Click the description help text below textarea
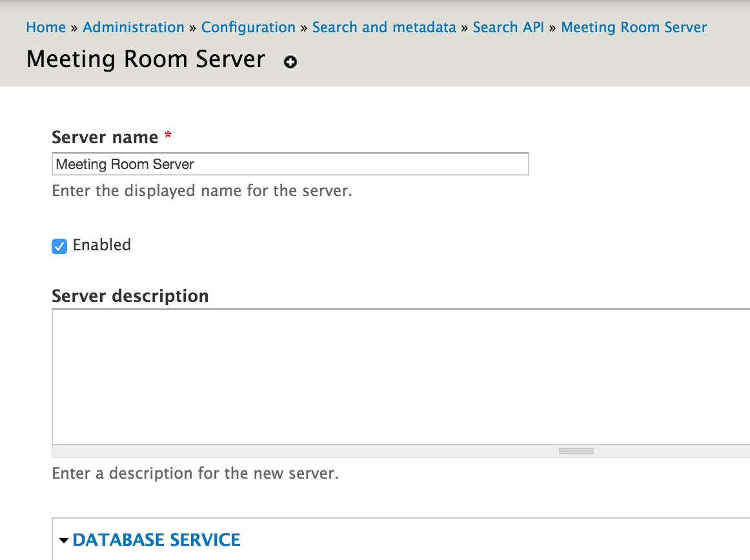Screen dimensions: 750x560 (195, 474)
